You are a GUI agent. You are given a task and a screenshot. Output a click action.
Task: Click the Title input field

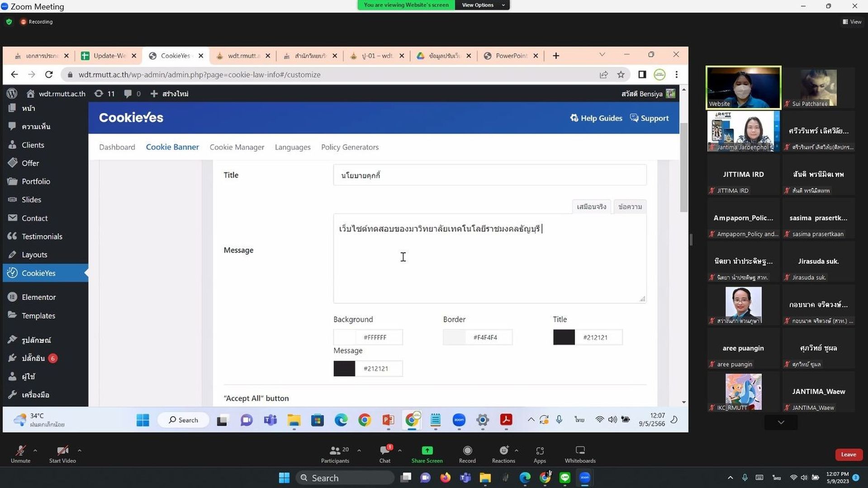(489, 175)
